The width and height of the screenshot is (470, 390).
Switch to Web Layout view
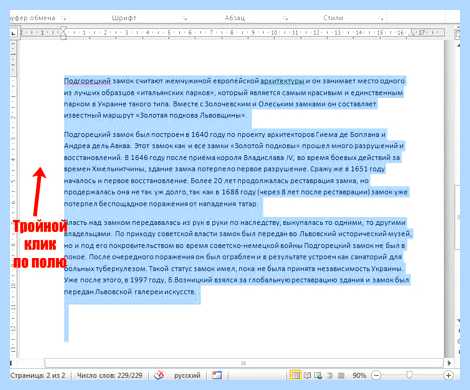pos(318,376)
